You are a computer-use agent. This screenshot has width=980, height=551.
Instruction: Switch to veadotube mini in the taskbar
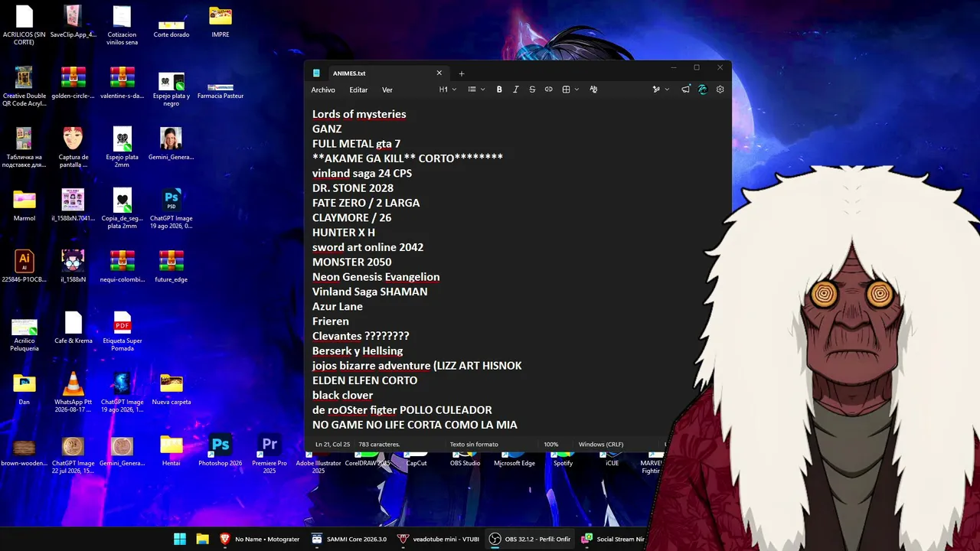[438, 539]
